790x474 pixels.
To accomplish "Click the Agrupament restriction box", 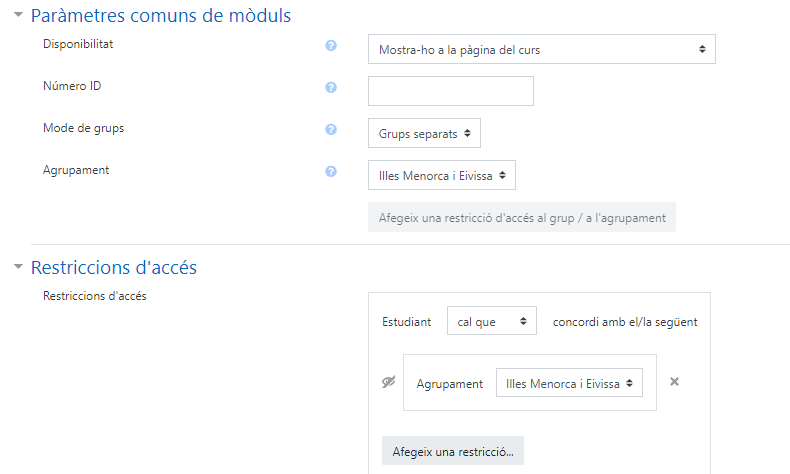I will click(x=530, y=383).
